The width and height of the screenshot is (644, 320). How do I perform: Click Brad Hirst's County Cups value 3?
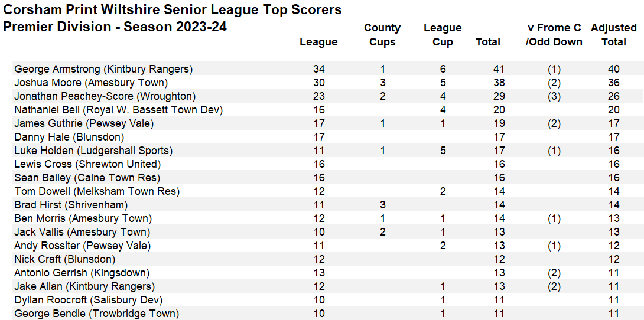point(382,205)
